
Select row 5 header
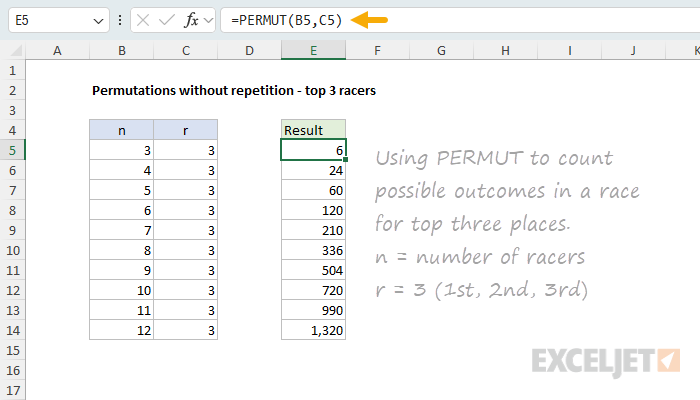click(x=12, y=150)
